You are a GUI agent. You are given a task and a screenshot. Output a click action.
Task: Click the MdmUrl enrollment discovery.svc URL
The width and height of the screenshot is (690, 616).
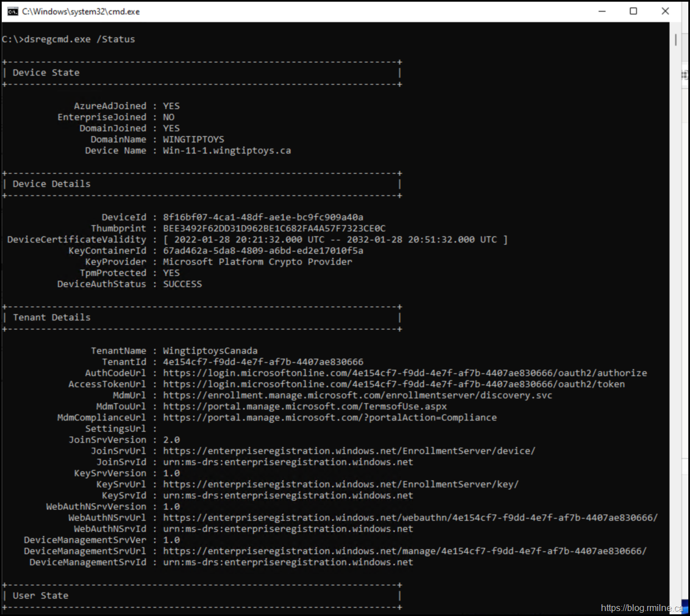click(x=357, y=396)
